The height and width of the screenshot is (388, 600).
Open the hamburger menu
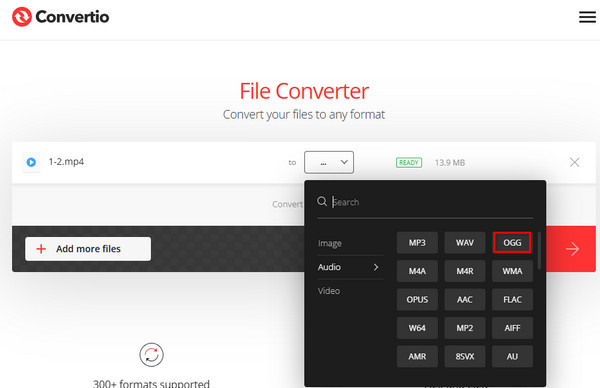587,17
